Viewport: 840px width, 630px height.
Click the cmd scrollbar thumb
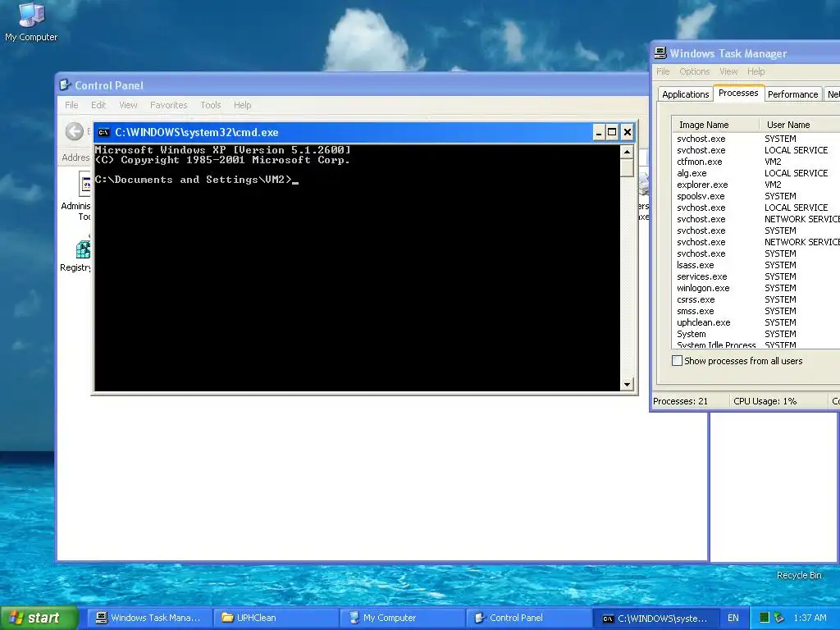(x=627, y=167)
